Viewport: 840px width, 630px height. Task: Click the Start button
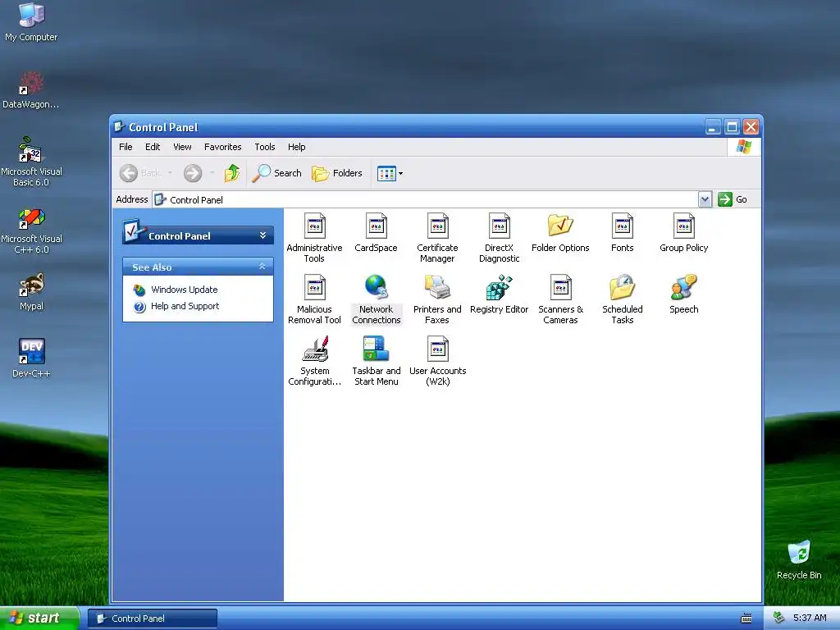click(39, 619)
